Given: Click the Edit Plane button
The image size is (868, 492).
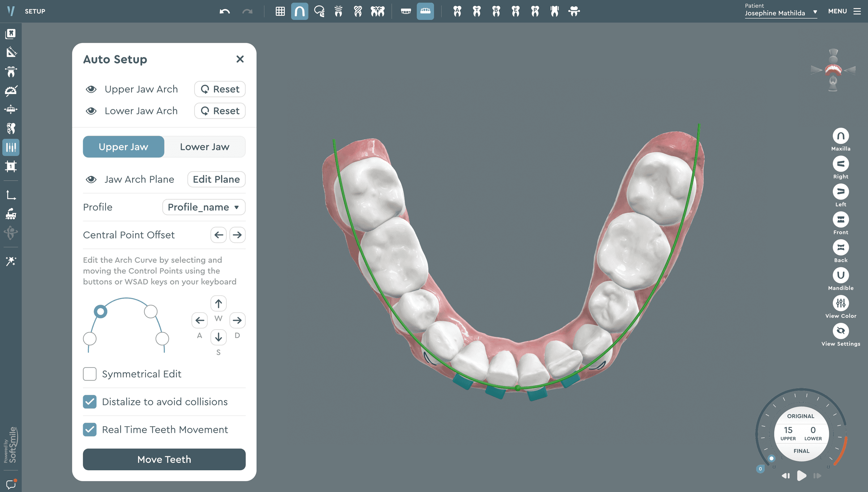Looking at the screenshot, I should tap(216, 179).
